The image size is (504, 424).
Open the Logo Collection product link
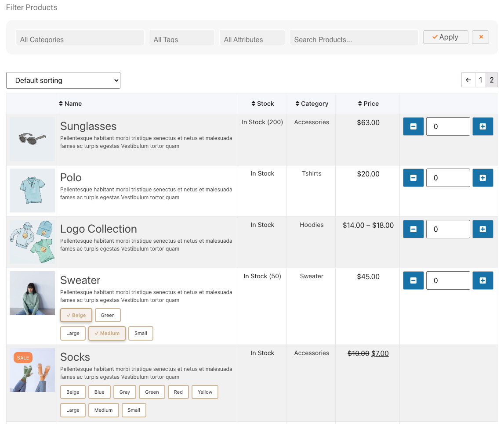point(98,229)
